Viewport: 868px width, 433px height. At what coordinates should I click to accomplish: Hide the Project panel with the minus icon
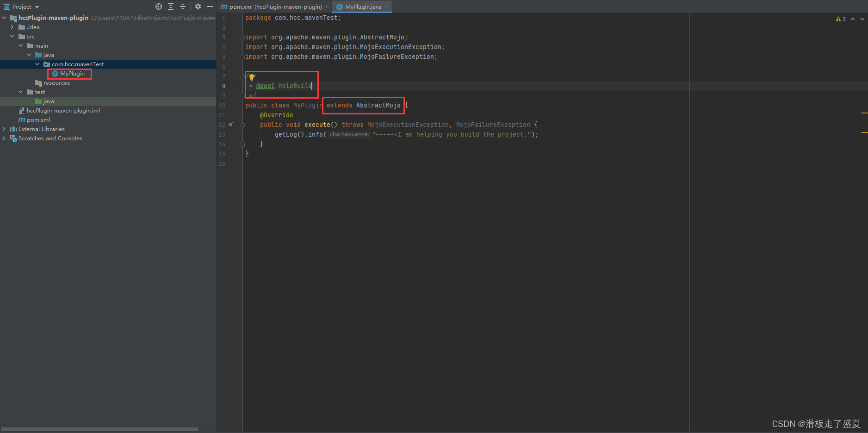[x=210, y=6]
